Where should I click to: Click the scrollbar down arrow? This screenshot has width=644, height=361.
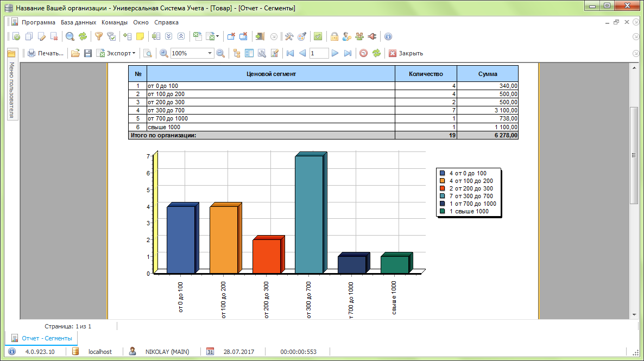tap(634, 315)
